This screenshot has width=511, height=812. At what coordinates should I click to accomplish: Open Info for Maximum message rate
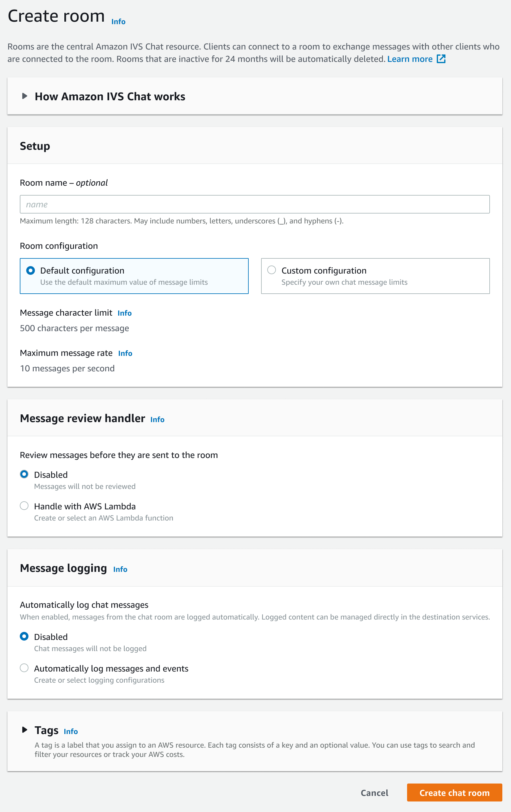[125, 353]
